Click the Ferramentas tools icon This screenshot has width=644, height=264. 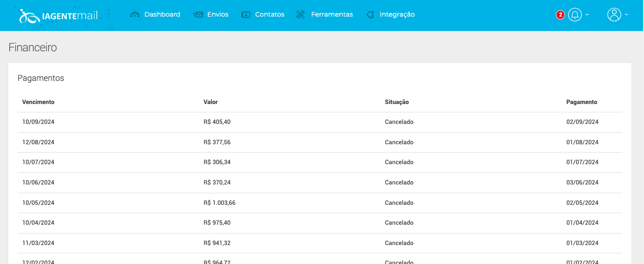click(x=300, y=15)
